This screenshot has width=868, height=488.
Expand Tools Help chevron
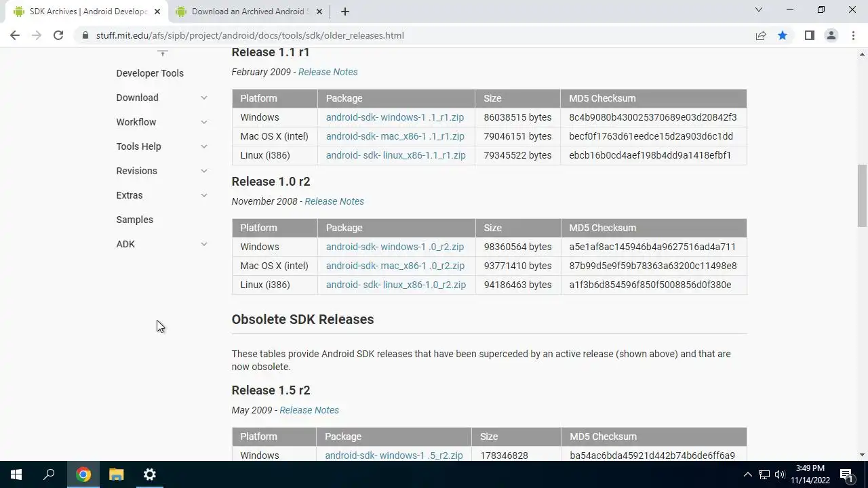click(203, 146)
